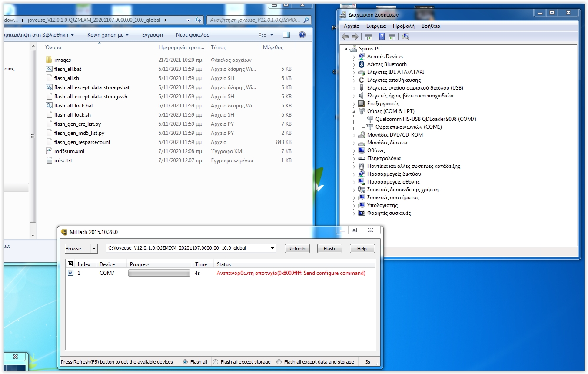Screen dimensions: 588x374
Task: Expand the Acronis Devices node
Action: [354, 57]
